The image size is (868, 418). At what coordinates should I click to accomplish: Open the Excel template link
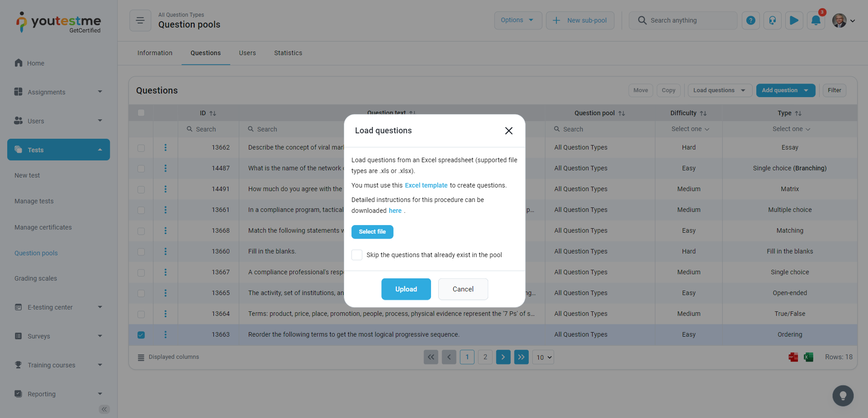click(x=426, y=185)
